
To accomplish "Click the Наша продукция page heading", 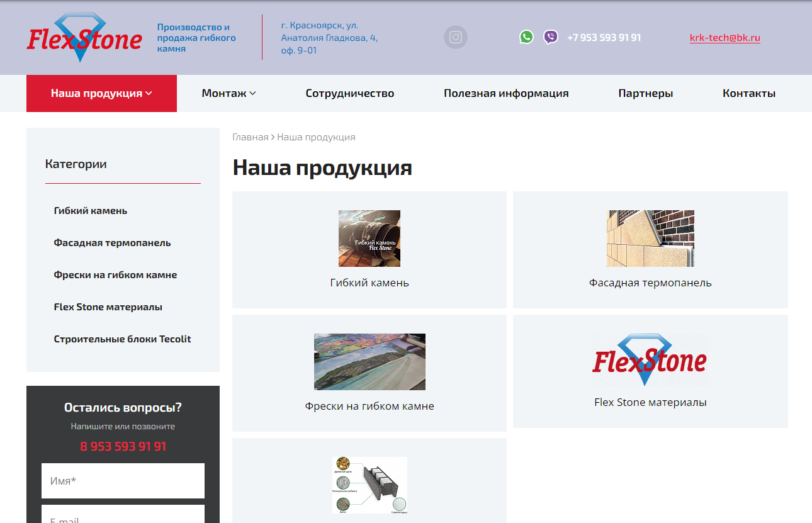I will click(x=322, y=168).
